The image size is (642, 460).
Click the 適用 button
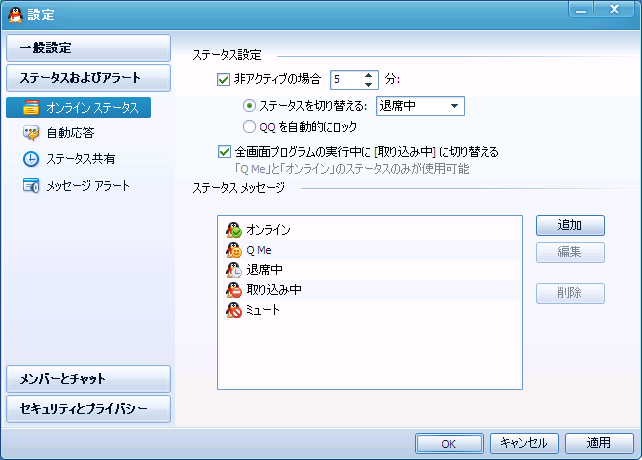tap(599, 444)
